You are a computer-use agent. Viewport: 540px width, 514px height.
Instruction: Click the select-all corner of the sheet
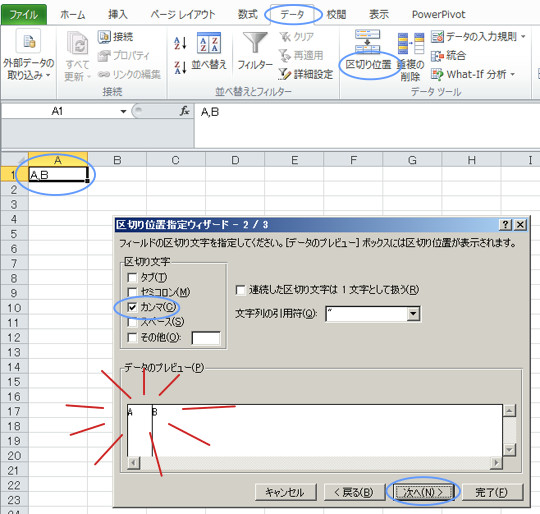point(14,160)
